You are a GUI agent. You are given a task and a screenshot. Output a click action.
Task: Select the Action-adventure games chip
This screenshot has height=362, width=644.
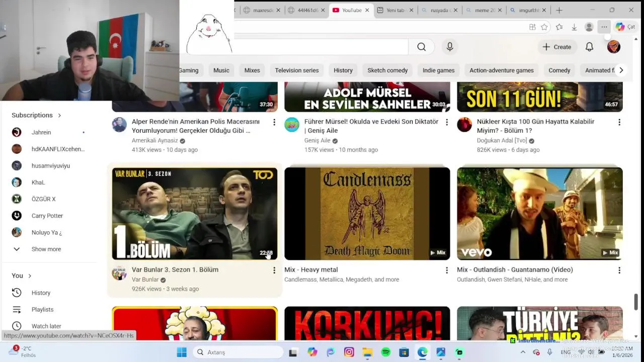point(502,70)
